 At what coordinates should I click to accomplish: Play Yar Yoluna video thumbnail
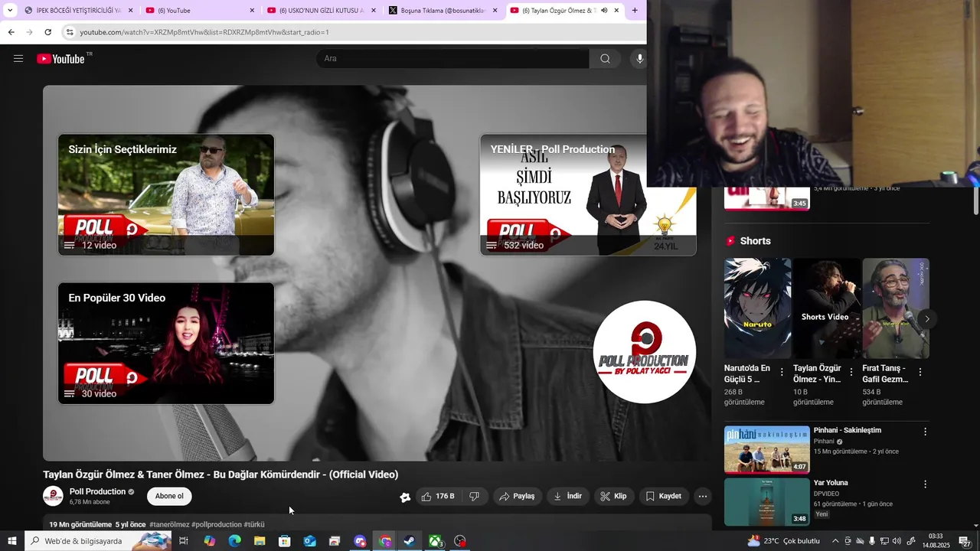click(766, 502)
